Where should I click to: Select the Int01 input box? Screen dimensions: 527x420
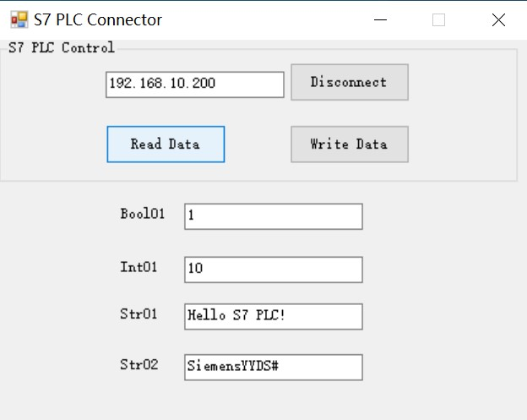tap(273, 270)
